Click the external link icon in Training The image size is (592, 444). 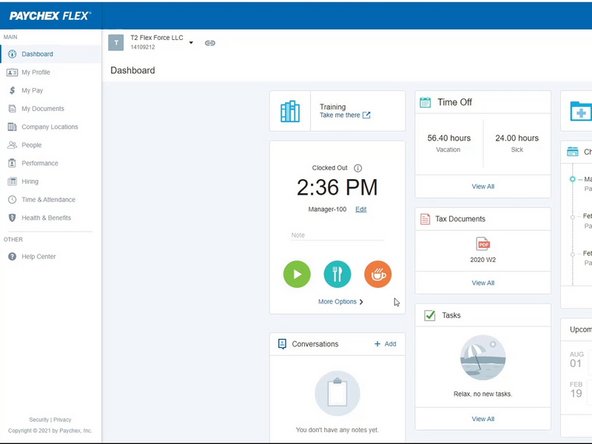[x=366, y=115]
